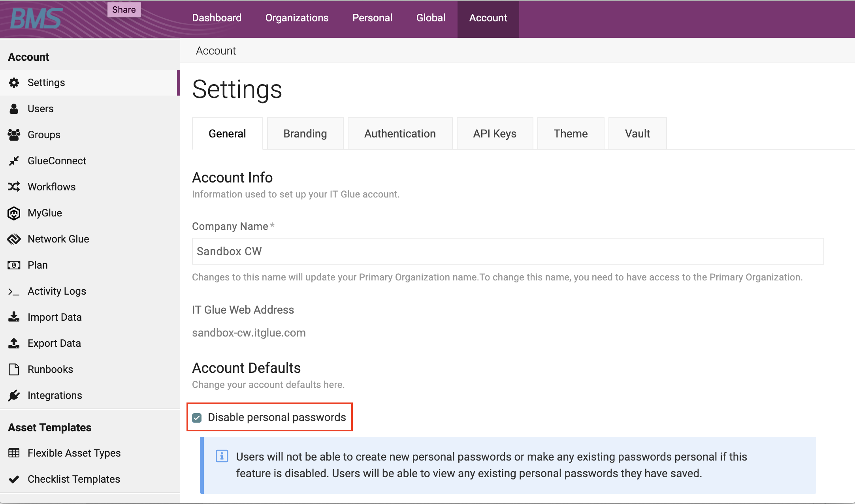The height and width of the screenshot is (504, 855).
Task: Click the Flexible Asset Types table icon
Action: [x=14, y=453]
